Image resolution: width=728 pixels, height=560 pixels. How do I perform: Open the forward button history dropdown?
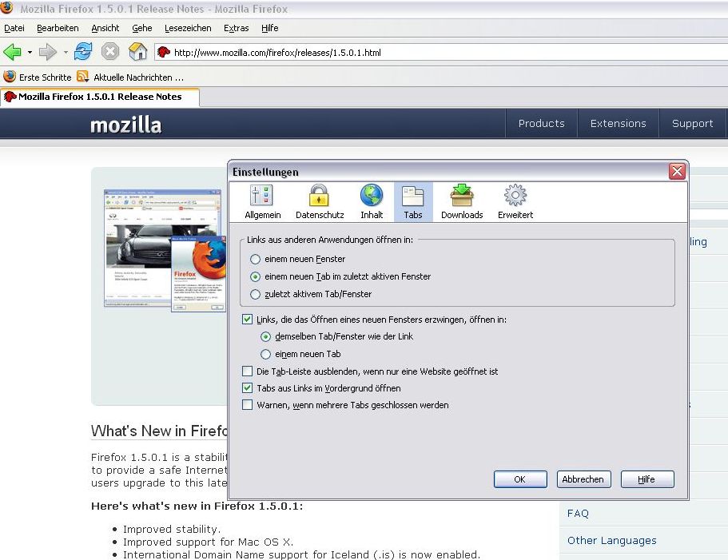(x=66, y=52)
